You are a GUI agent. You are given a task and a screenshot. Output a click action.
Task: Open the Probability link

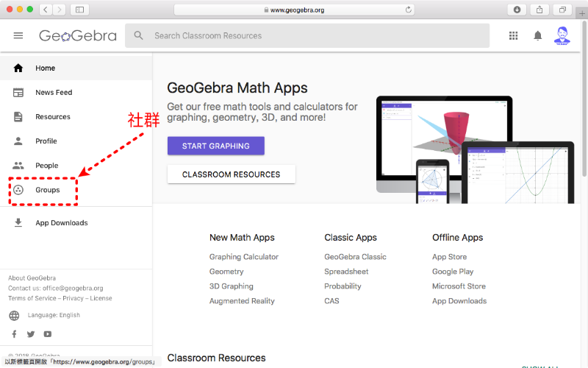point(343,286)
